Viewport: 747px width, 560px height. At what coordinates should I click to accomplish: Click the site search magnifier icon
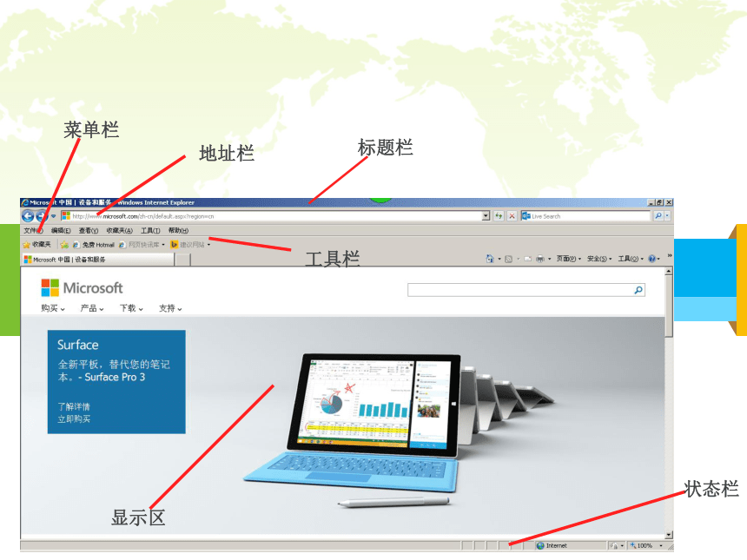(x=638, y=290)
